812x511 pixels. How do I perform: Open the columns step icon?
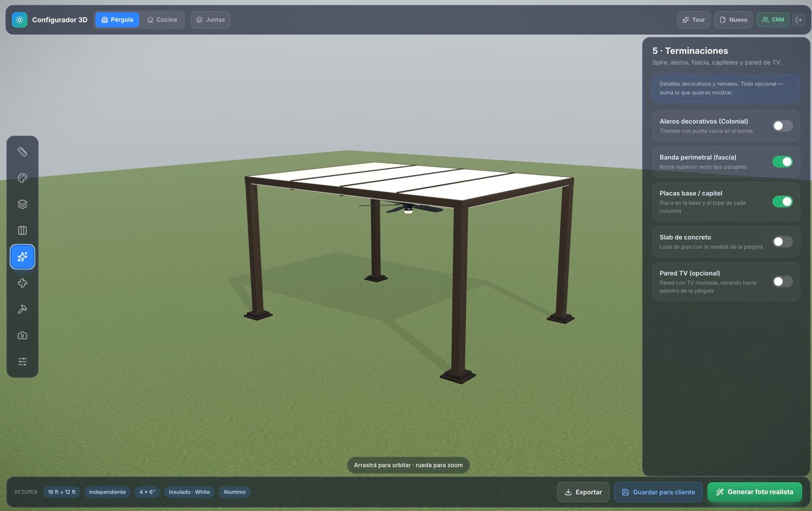pyautogui.click(x=22, y=230)
